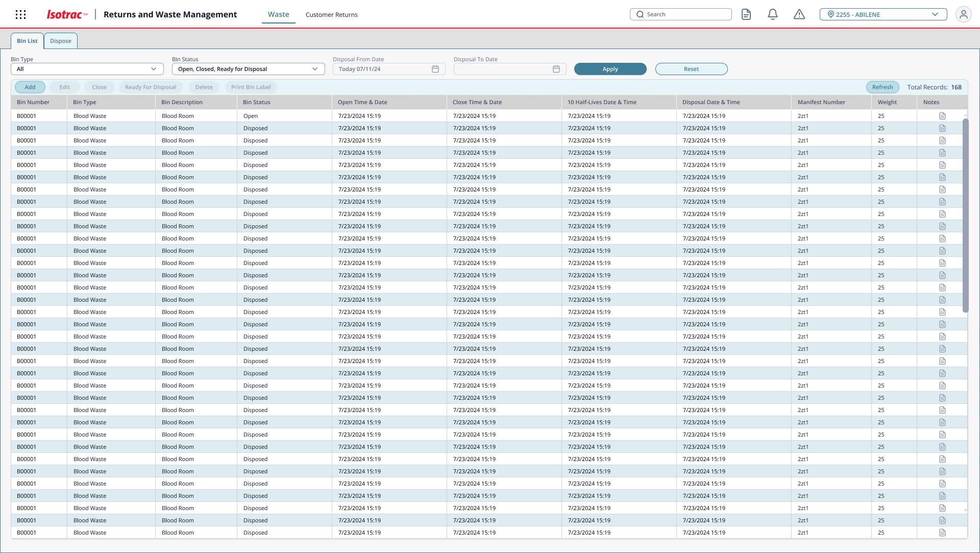980x553 pixels.
Task: Click the warning alerts triangle icon
Action: [x=799, y=14]
